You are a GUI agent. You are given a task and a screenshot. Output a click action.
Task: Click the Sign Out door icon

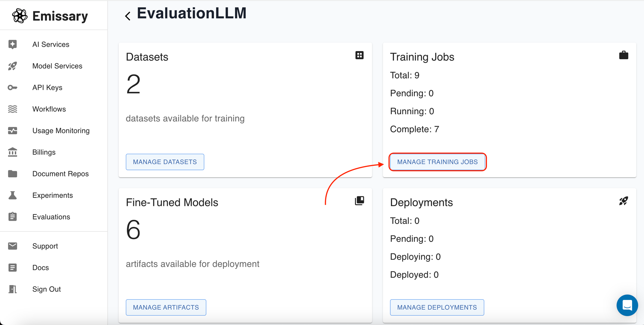click(x=13, y=289)
